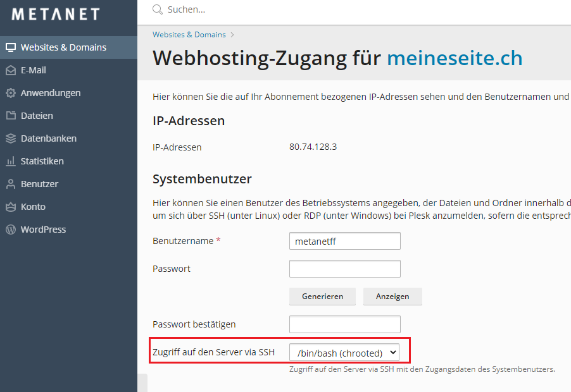
Task: Open Statistiken in the sidebar menu
Action: pos(42,161)
